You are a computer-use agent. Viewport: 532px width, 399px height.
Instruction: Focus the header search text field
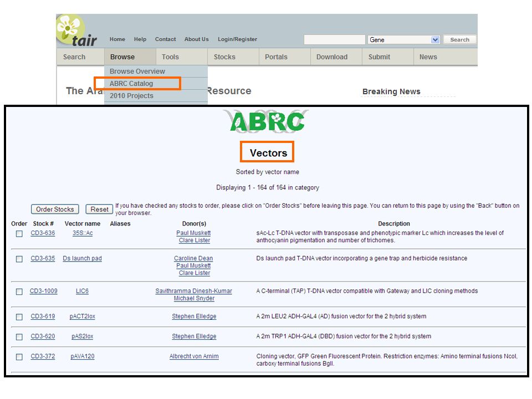click(x=335, y=40)
